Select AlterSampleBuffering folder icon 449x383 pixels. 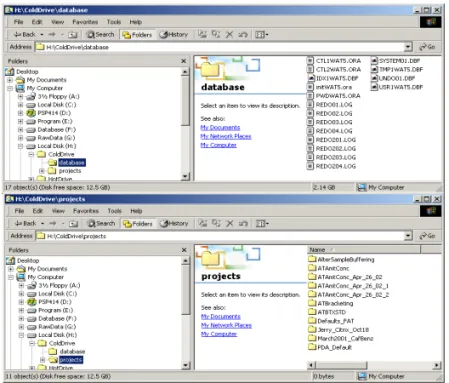coord(312,259)
